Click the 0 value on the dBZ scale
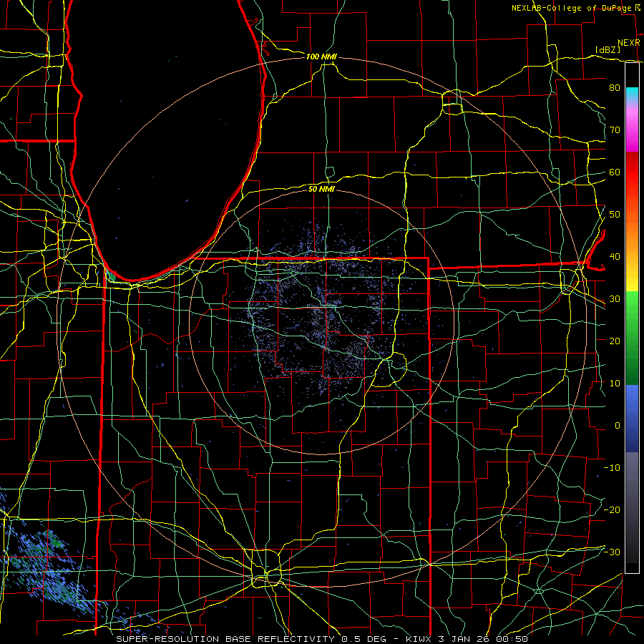644x644 pixels. [x=618, y=426]
